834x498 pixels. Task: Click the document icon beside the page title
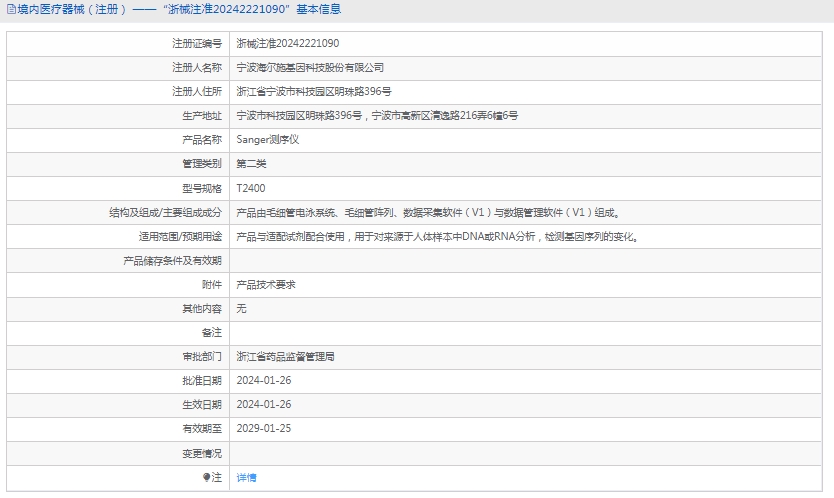tap(11, 10)
